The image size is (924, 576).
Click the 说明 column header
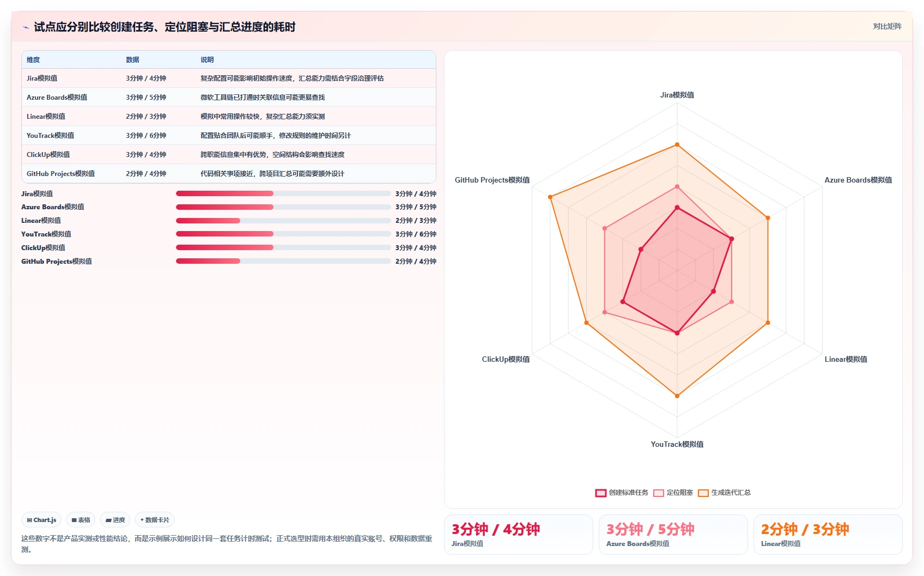pyautogui.click(x=207, y=60)
